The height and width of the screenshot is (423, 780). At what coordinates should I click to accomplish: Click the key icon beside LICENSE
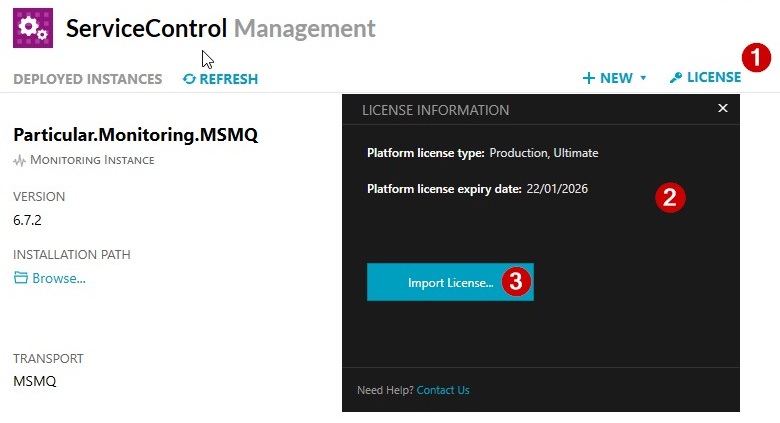coord(676,78)
